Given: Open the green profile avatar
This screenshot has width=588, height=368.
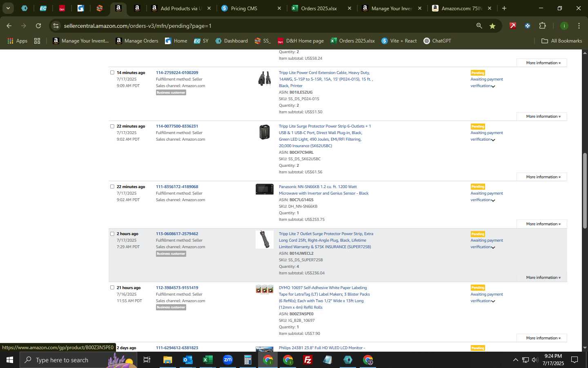Looking at the screenshot, I should tap(564, 26).
